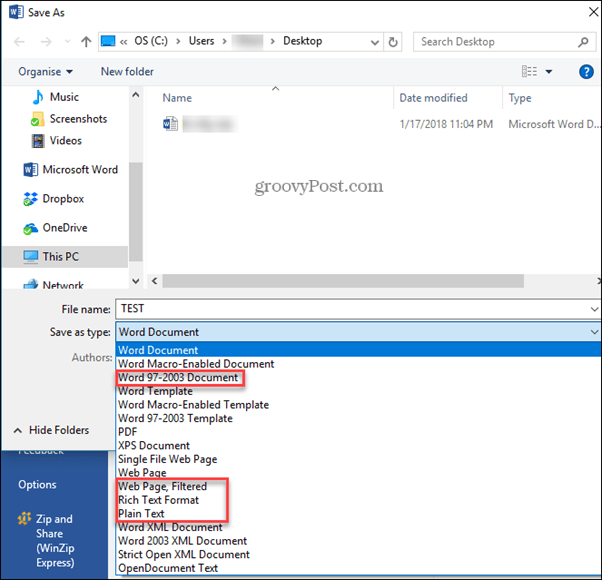Select This PC in the sidebar
602x580 pixels.
click(65, 256)
